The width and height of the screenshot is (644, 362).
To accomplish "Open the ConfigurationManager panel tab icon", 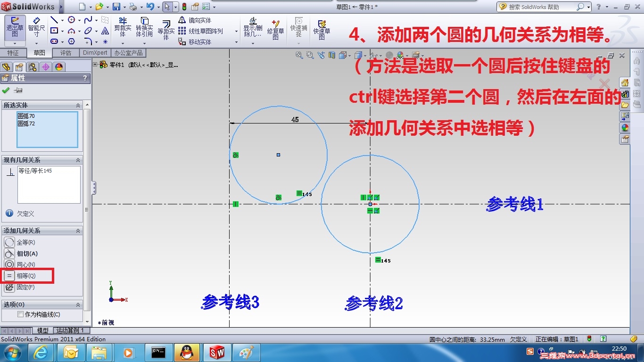I will pos(33,67).
